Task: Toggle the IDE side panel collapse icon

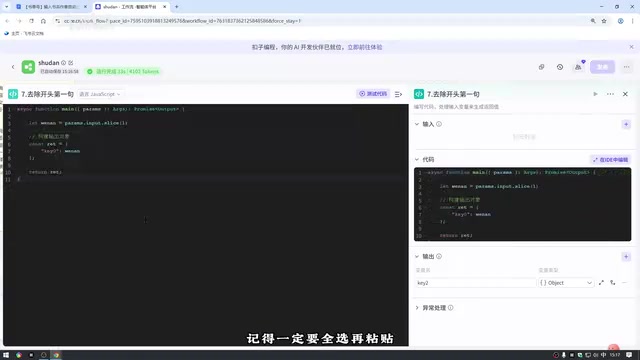Action: 398,94
